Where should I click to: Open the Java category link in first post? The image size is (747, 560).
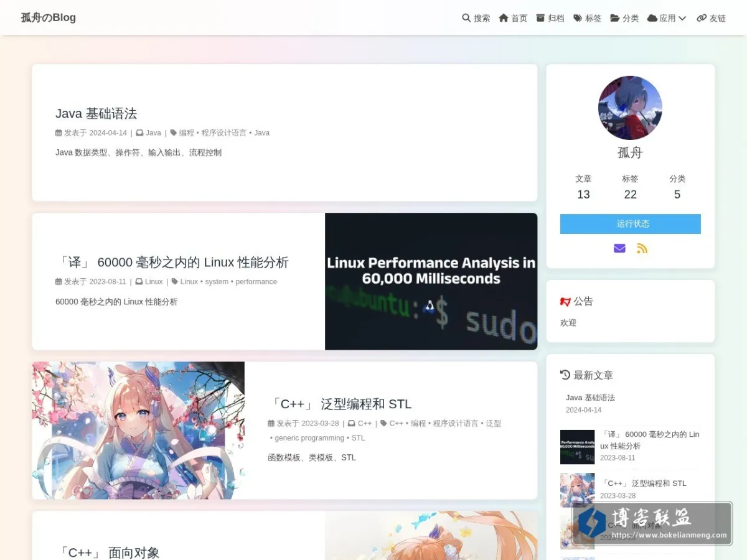click(x=153, y=133)
